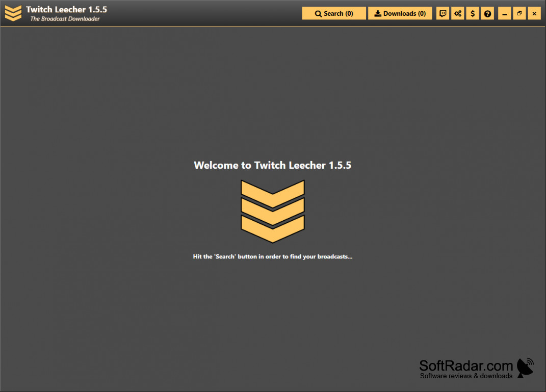The width and height of the screenshot is (546, 392).
Task: Click the Twitch login icon button
Action: pos(443,14)
